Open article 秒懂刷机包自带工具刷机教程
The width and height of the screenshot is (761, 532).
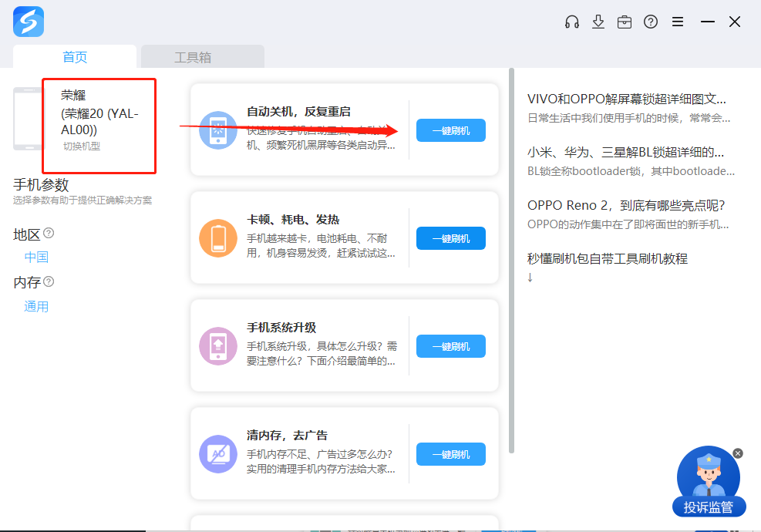[608, 258]
